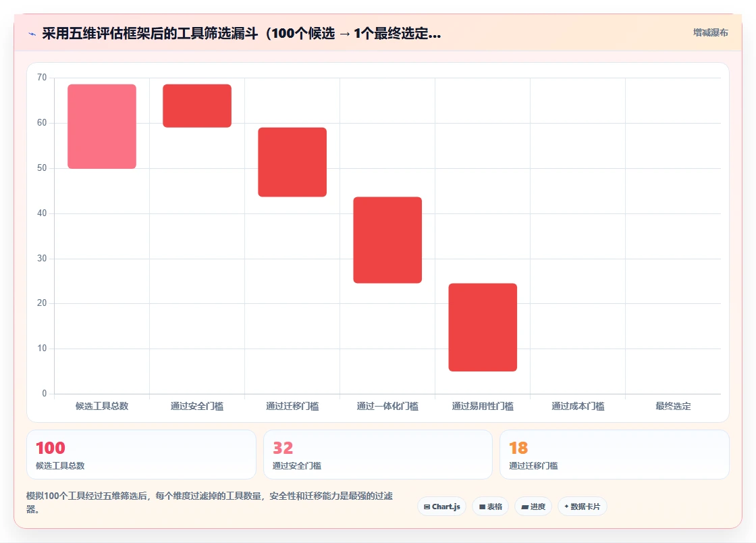756x543 pixels.
Task: Open the stat card showing 32
Action: [x=377, y=455]
